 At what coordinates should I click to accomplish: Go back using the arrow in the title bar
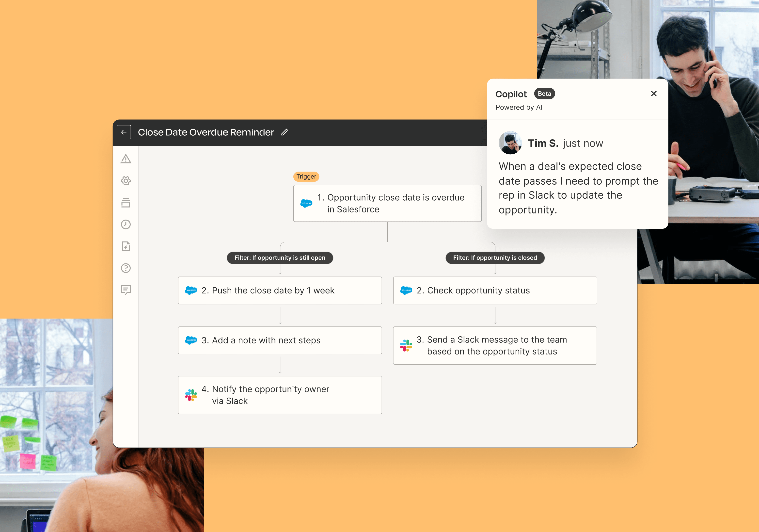click(x=124, y=132)
